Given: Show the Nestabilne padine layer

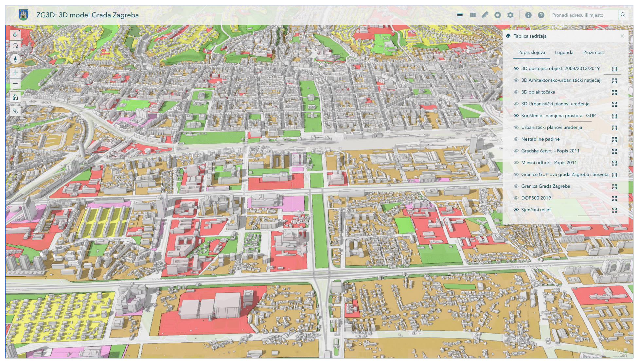Looking at the screenshot, I should click(516, 139).
